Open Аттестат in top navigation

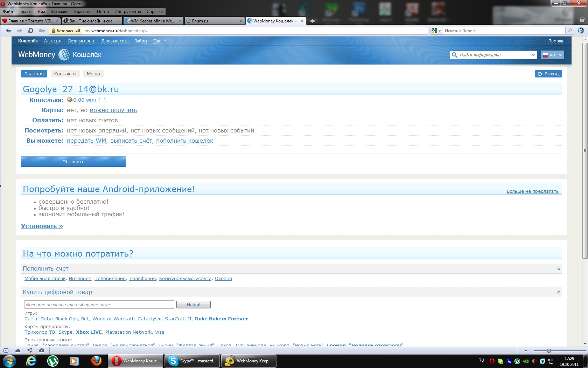coord(53,41)
